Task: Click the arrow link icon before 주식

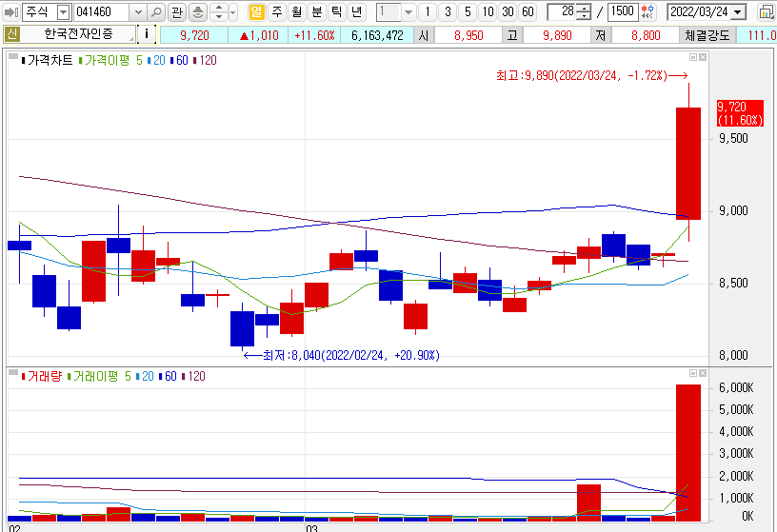Action: pyautogui.click(x=10, y=11)
